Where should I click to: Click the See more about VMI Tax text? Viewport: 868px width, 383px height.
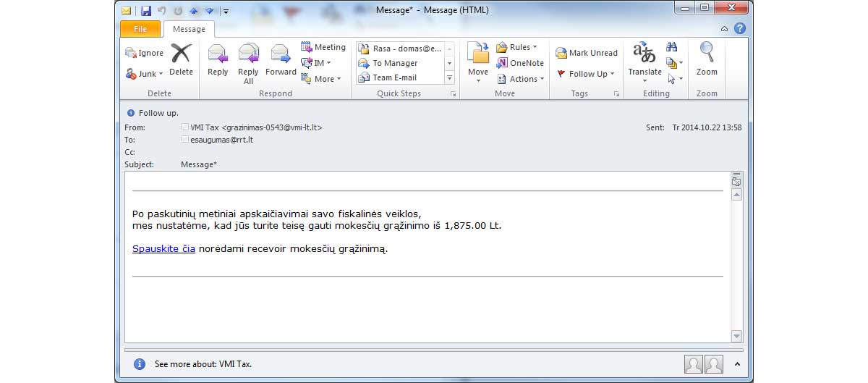click(x=203, y=364)
